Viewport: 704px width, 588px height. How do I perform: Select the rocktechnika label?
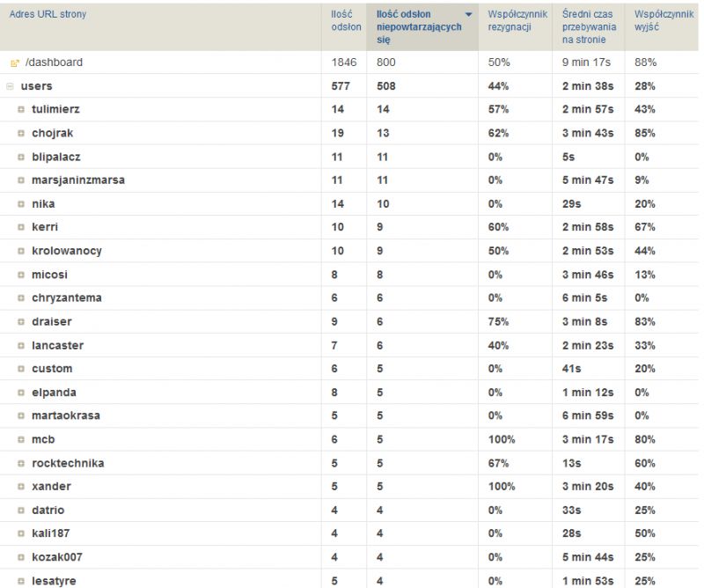[x=68, y=463]
